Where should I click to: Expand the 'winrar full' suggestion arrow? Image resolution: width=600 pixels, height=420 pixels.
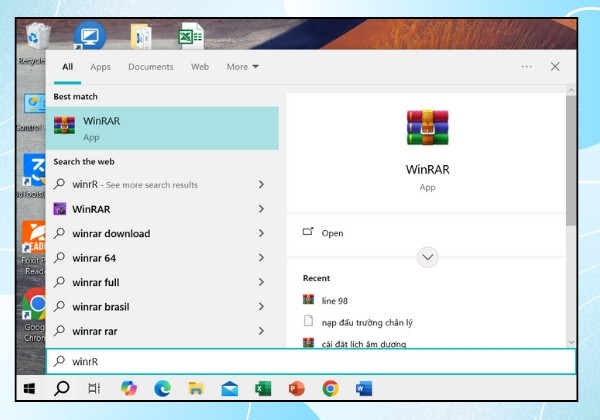261,282
